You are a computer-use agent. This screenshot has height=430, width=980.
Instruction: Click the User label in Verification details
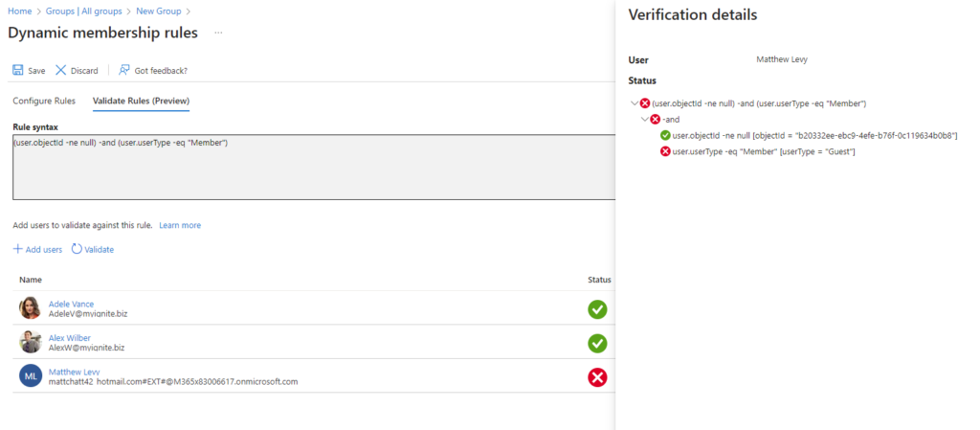tap(638, 60)
